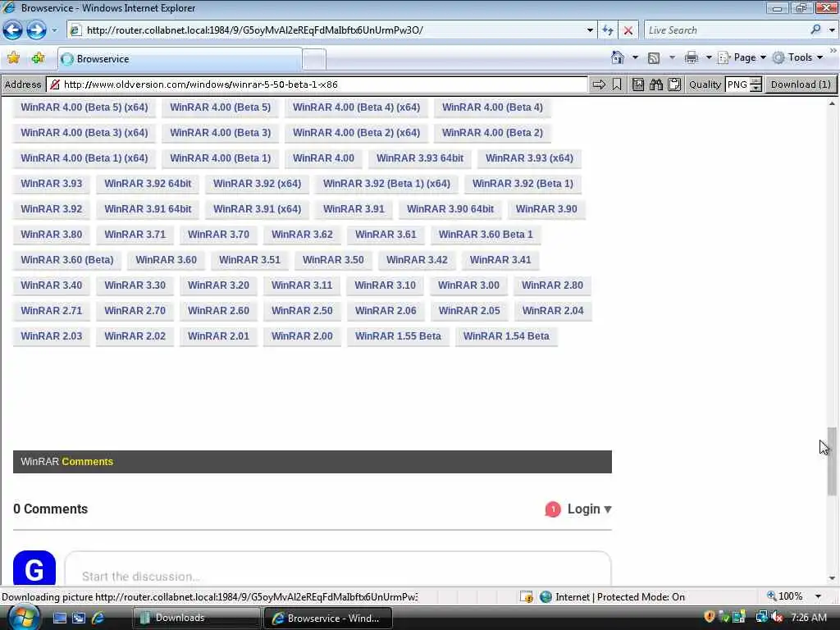Click the page vertical scrollbar thumb

(x=832, y=461)
